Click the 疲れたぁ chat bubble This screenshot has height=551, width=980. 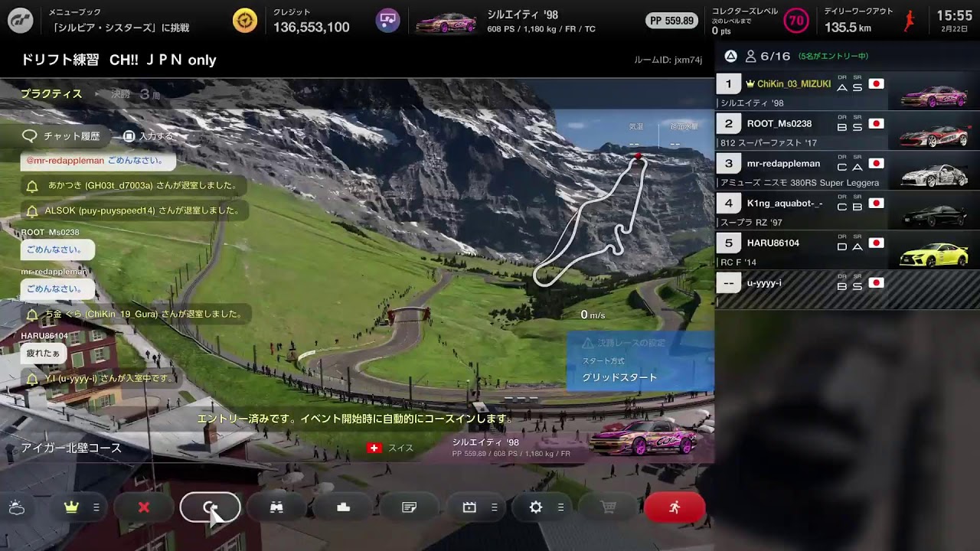(43, 353)
